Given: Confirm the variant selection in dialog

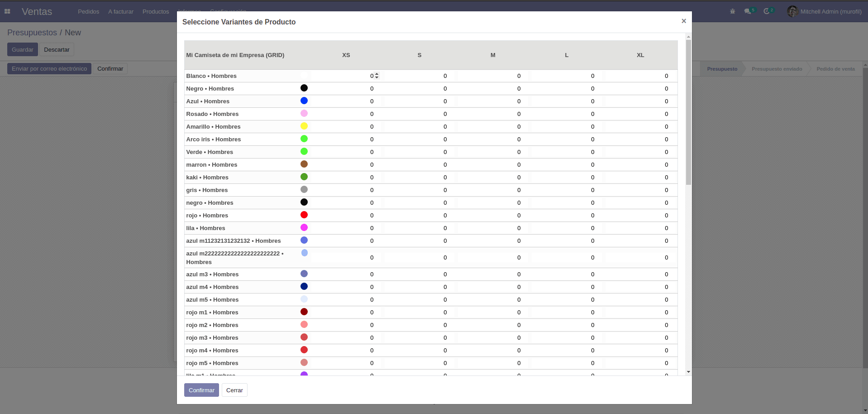Looking at the screenshot, I should [201, 390].
